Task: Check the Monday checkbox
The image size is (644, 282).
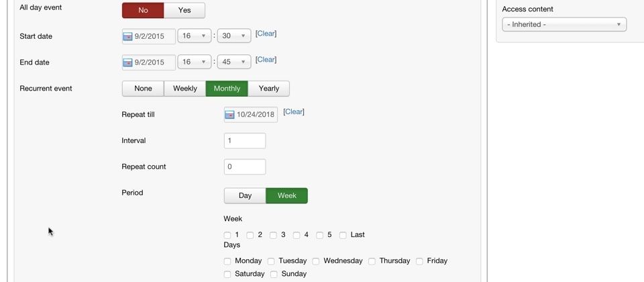Action: click(x=227, y=261)
